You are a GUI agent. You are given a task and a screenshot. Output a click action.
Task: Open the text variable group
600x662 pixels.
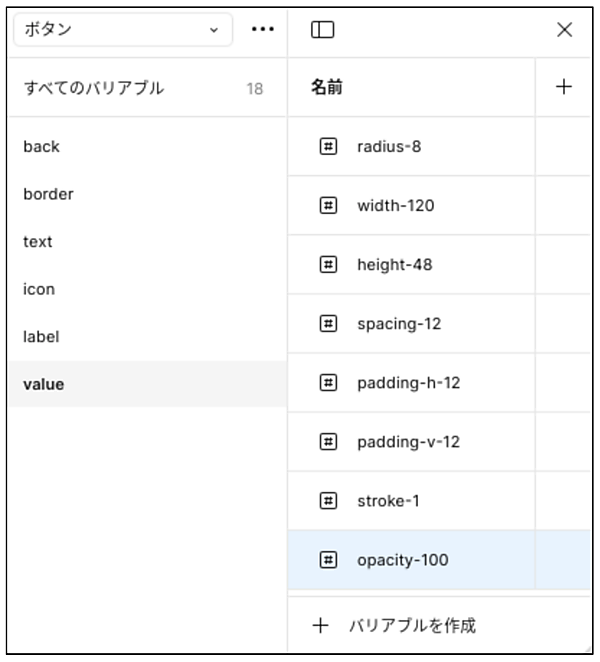pyautogui.click(x=38, y=241)
